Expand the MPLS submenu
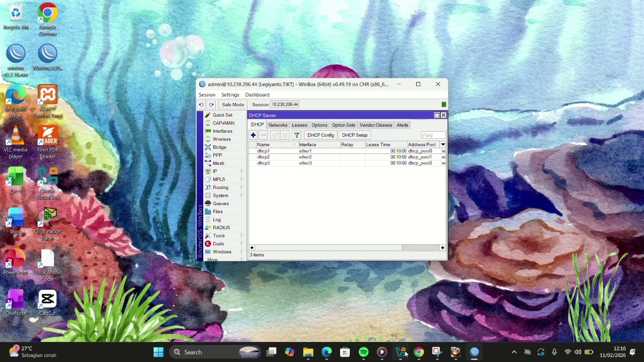 tap(242, 179)
